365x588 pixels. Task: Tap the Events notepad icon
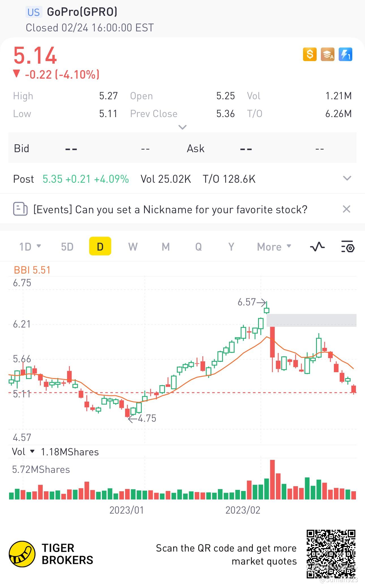[x=20, y=209]
